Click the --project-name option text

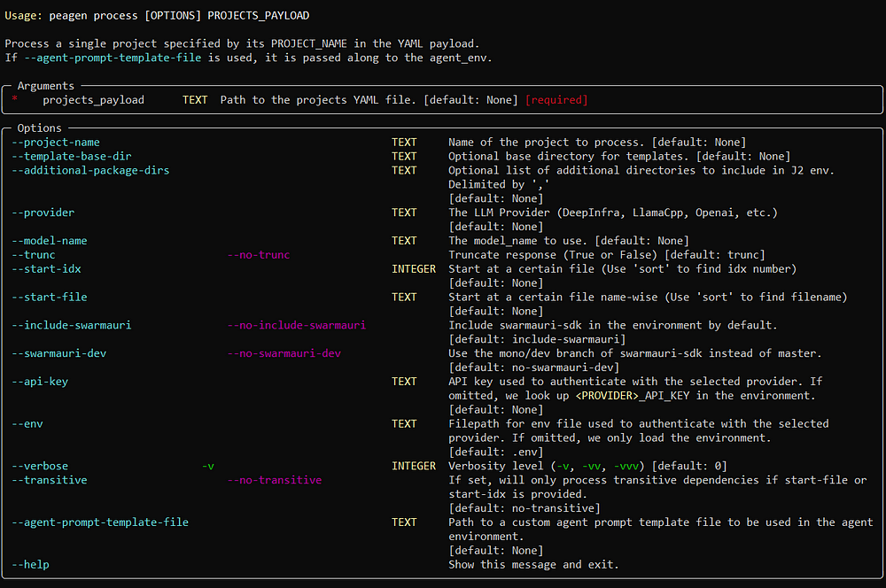pos(55,143)
